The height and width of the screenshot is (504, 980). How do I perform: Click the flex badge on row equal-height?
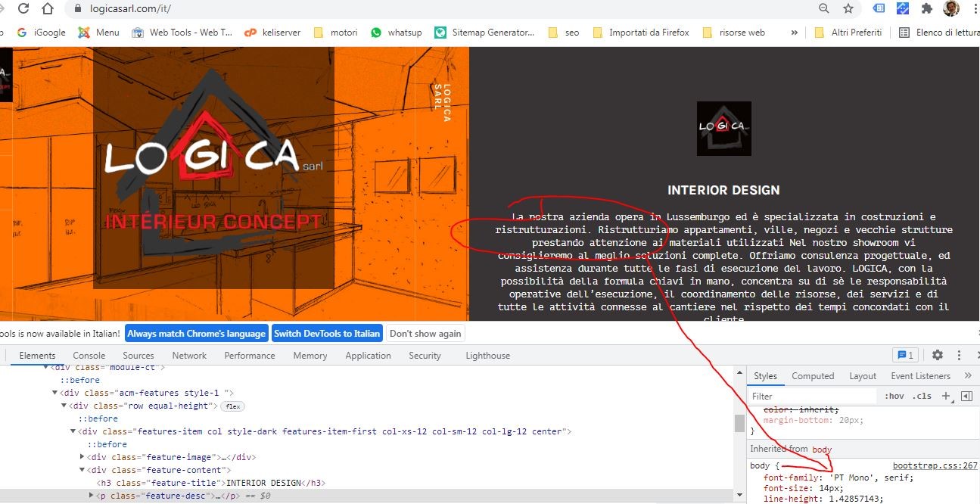coord(232,406)
